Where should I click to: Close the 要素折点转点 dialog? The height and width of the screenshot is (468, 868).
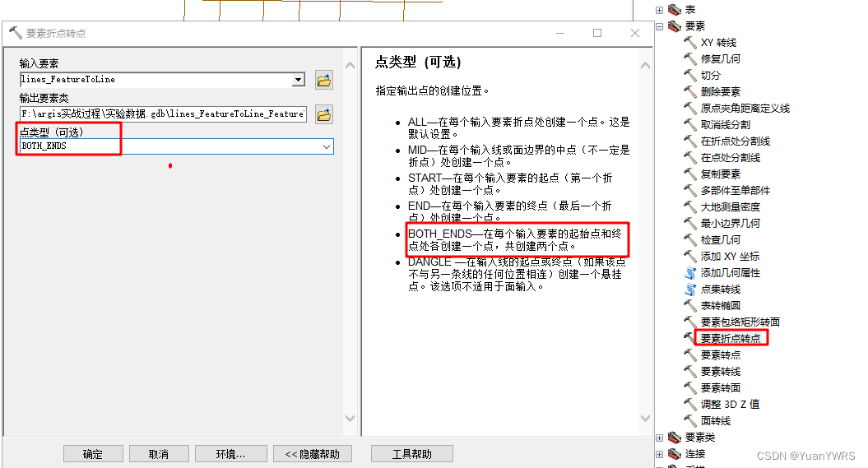click(x=635, y=33)
